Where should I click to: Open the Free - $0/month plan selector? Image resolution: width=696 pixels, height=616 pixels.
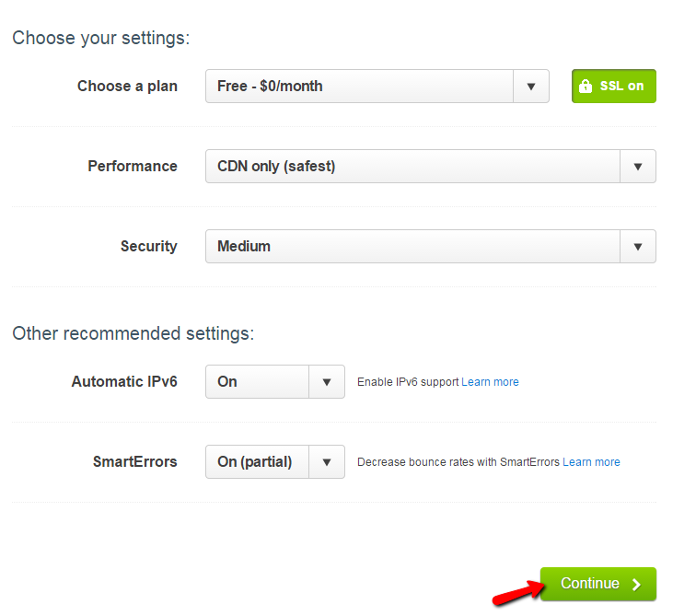(377, 87)
